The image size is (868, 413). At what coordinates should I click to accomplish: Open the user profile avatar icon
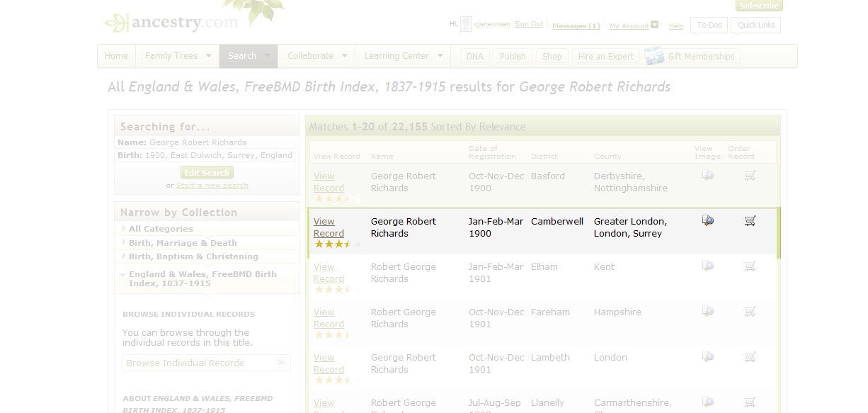(x=466, y=25)
